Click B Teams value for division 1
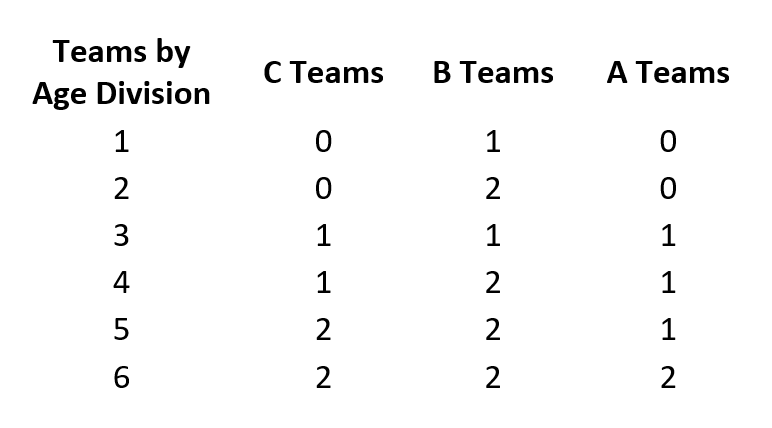Image resolution: width=772 pixels, height=428 pixels. pyautogui.click(x=493, y=142)
